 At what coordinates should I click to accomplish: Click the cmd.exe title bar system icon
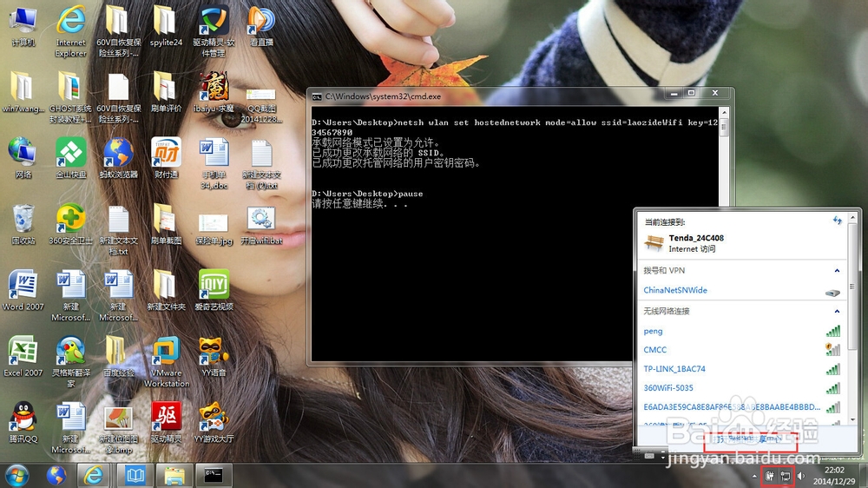pos(317,96)
